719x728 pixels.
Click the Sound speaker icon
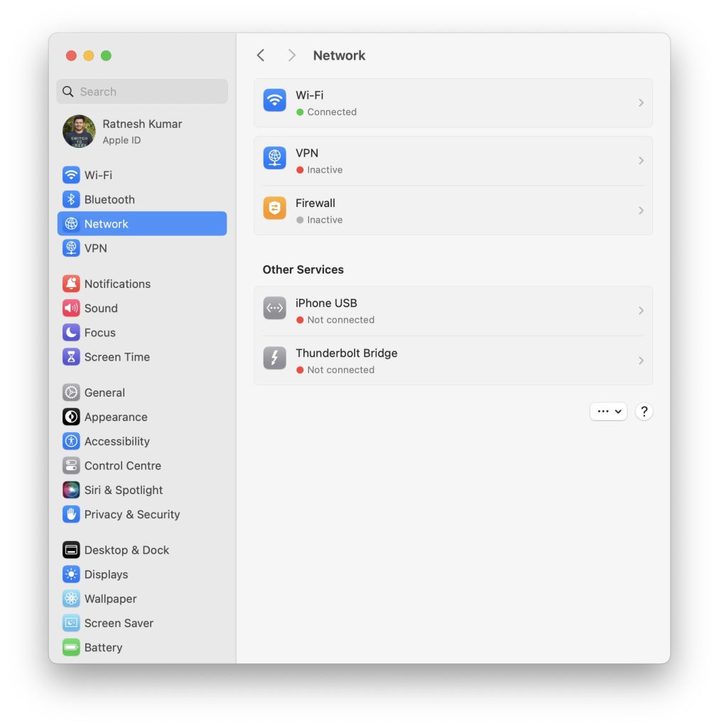click(x=71, y=309)
